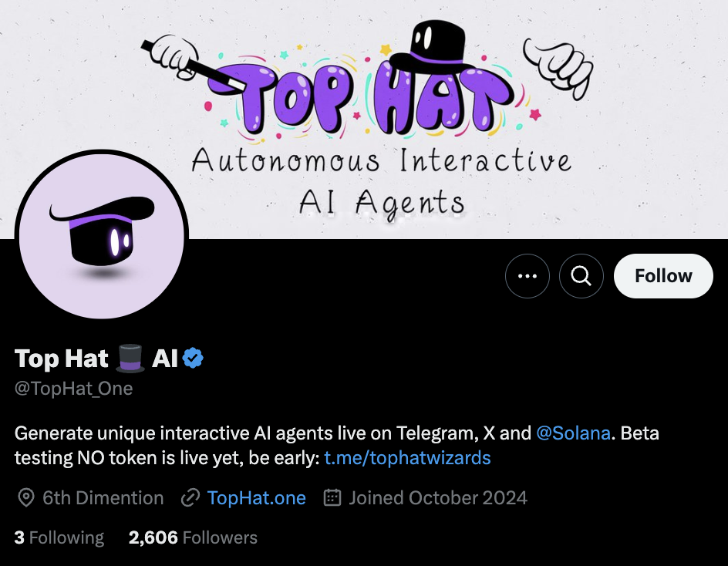Open the @Solana mention link
The image size is (728, 566).
point(573,433)
